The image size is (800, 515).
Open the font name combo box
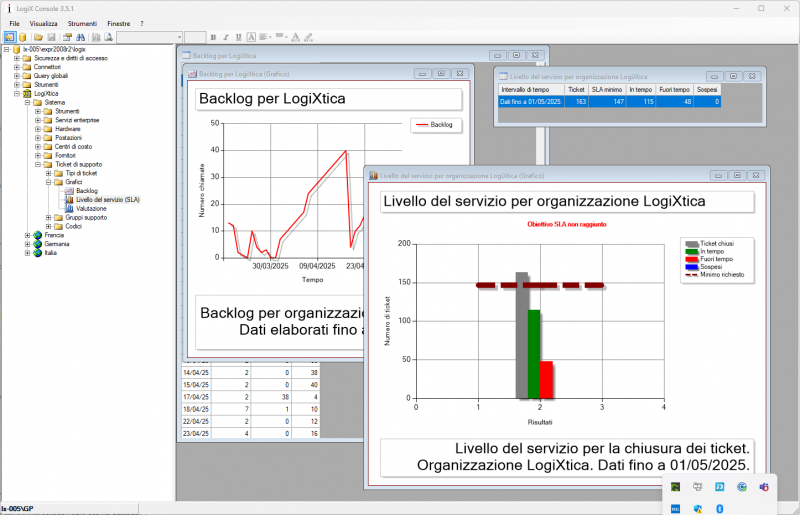tap(149, 37)
